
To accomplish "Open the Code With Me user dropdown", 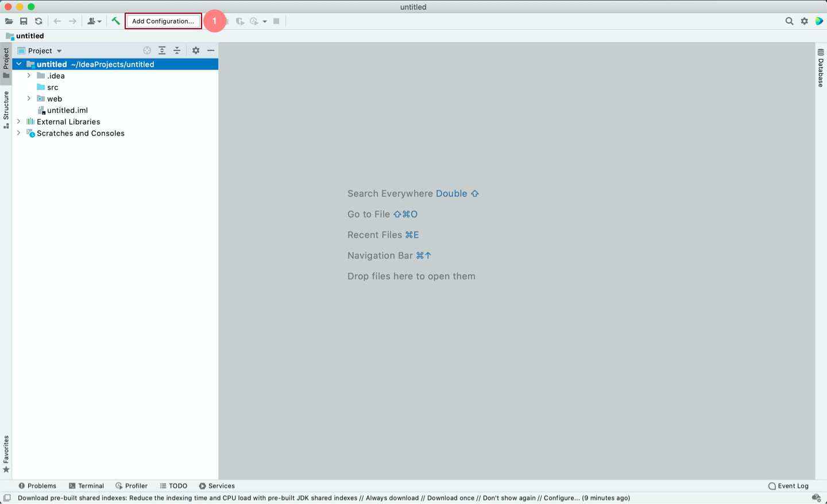I will [94, 21].
